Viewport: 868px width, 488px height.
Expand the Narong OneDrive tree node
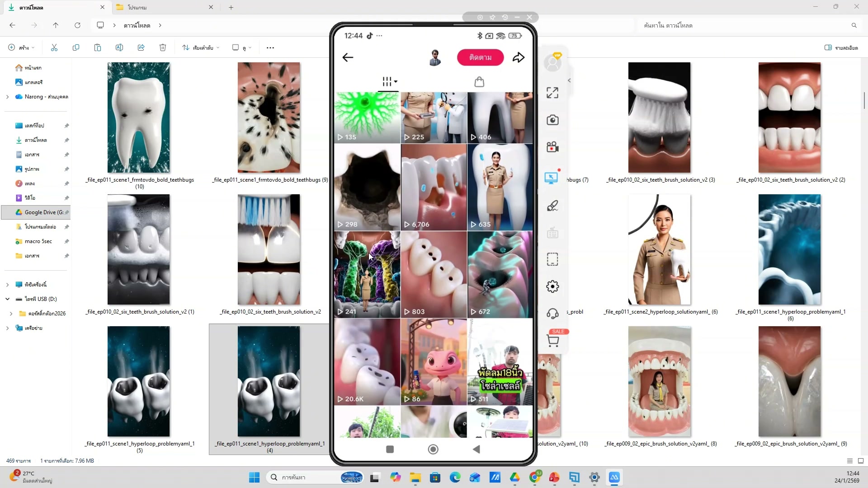click(7, 97)
